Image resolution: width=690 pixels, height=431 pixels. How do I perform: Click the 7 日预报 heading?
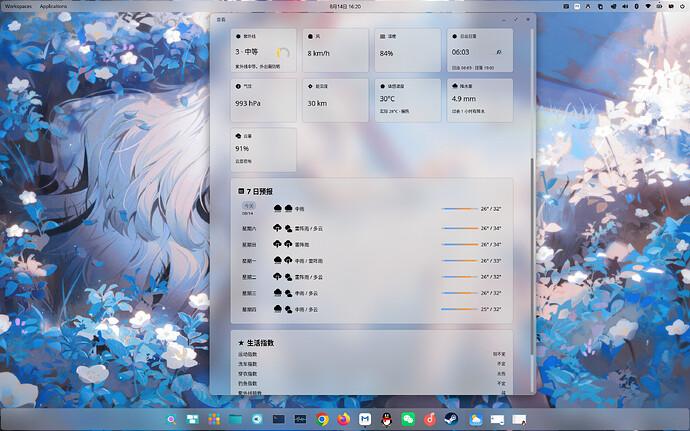click(260, 191)
